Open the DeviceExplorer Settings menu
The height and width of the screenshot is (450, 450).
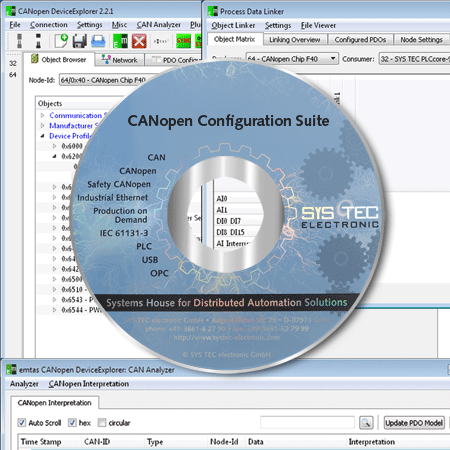point(90,25)
